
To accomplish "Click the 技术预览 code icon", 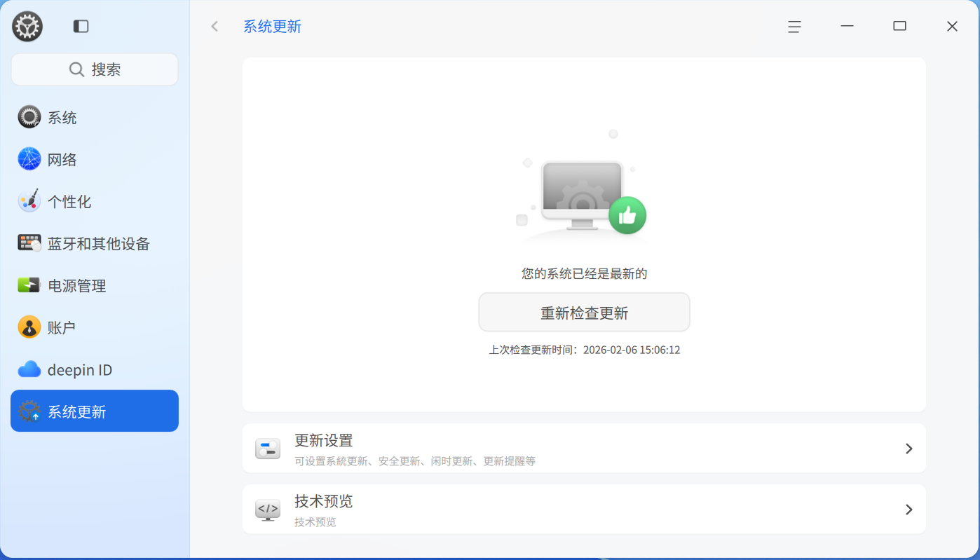I will point(267,509).
